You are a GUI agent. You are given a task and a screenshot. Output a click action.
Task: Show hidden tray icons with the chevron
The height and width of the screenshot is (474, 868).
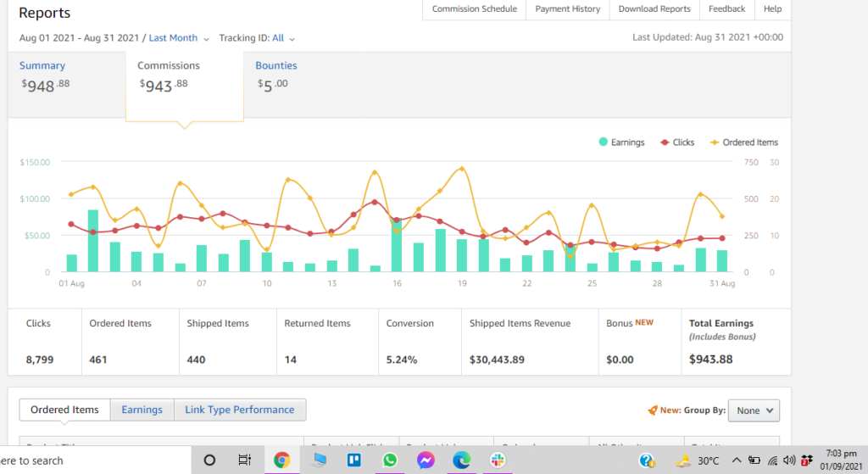[x=737, y=460]
